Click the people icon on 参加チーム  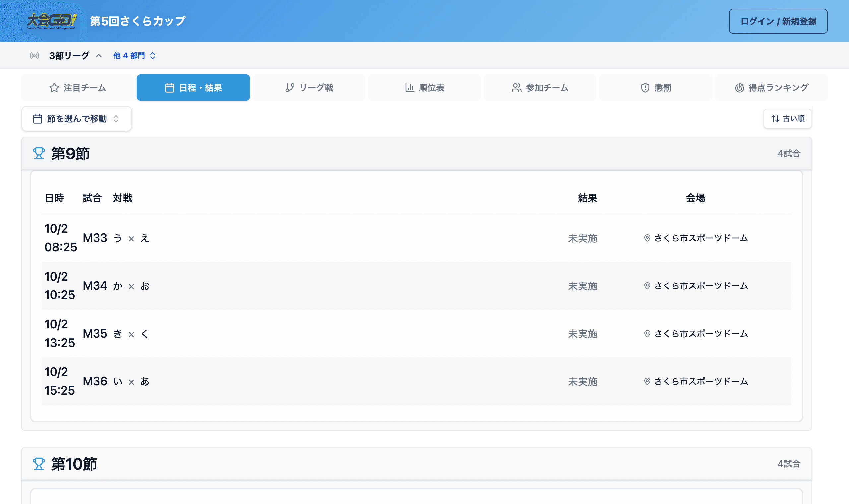tap(517, 88)
